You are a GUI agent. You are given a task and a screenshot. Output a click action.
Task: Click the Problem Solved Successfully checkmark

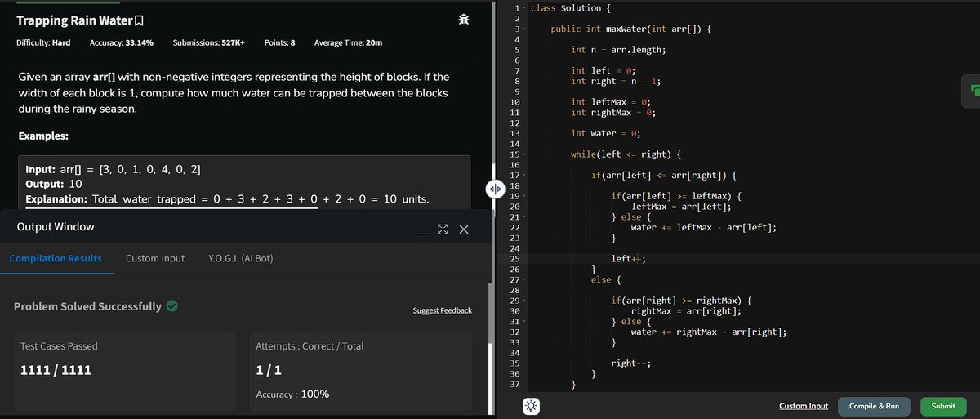pos(172,306)
